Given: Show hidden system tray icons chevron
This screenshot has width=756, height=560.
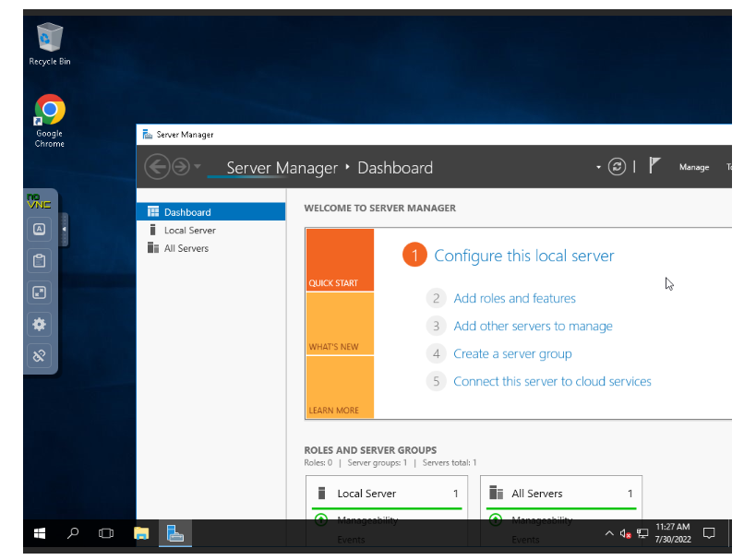Looking at the screenshot, I should pyautogui.click(x=608, y=533).
